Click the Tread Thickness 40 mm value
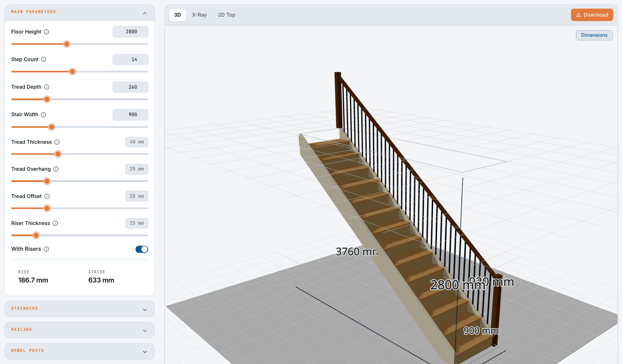622x364 pixels. click(x=137, y=142)
